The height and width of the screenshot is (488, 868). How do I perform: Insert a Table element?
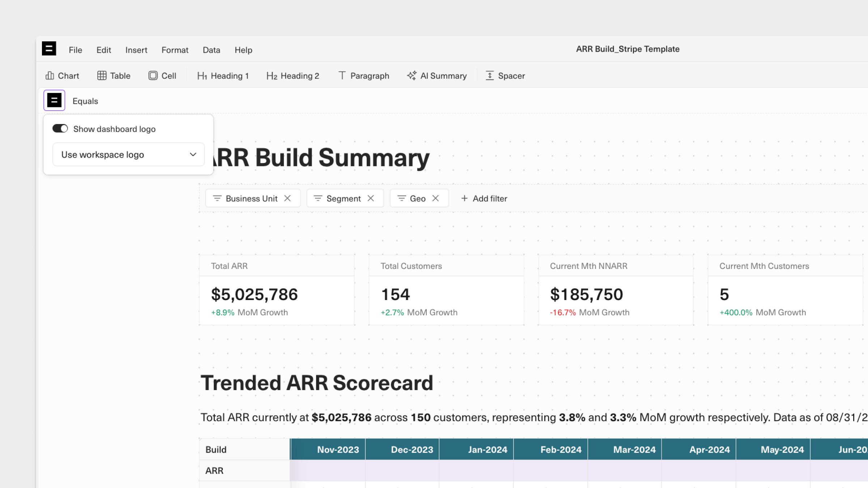click(114, 76)
